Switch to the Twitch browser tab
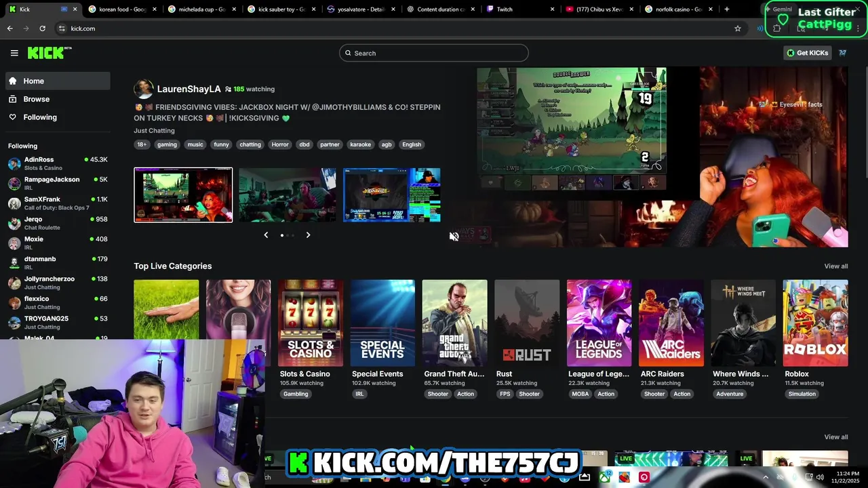This screenshot has width=868, height=488. 520,9
